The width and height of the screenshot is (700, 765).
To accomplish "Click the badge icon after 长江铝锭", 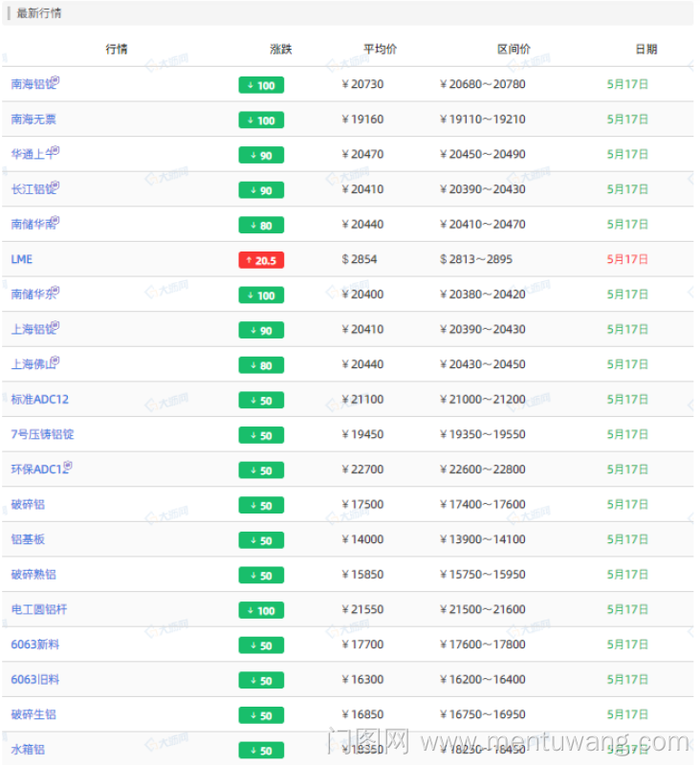I will click(55, 186).
